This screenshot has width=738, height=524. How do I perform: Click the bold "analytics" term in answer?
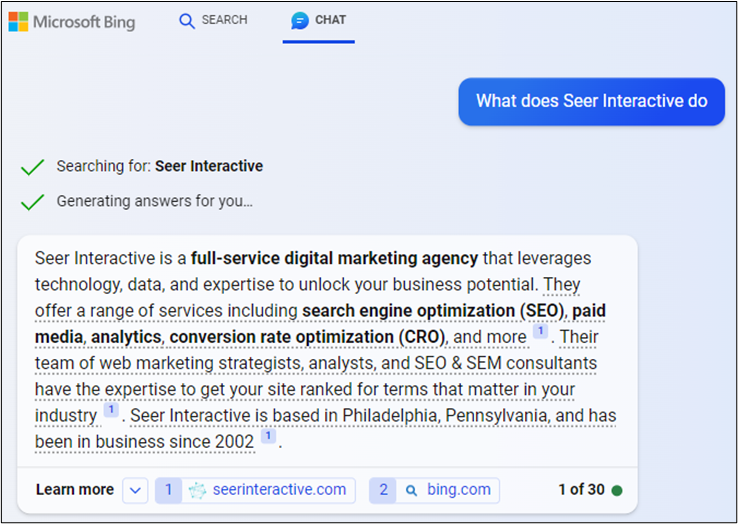click(x=125, y=337)
